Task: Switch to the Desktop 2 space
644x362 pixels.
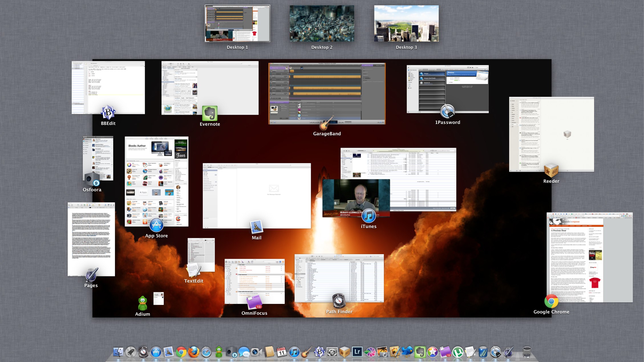Action: point(322,23)
